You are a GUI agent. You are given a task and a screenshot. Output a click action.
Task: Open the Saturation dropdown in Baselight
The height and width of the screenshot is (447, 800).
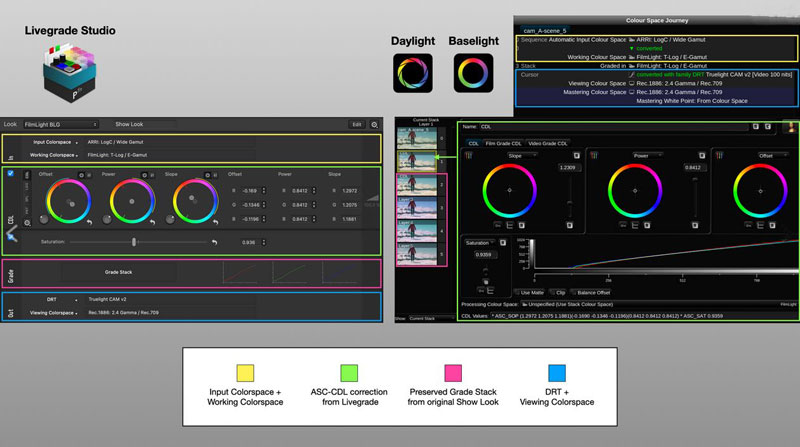click(x=480, y=243)
